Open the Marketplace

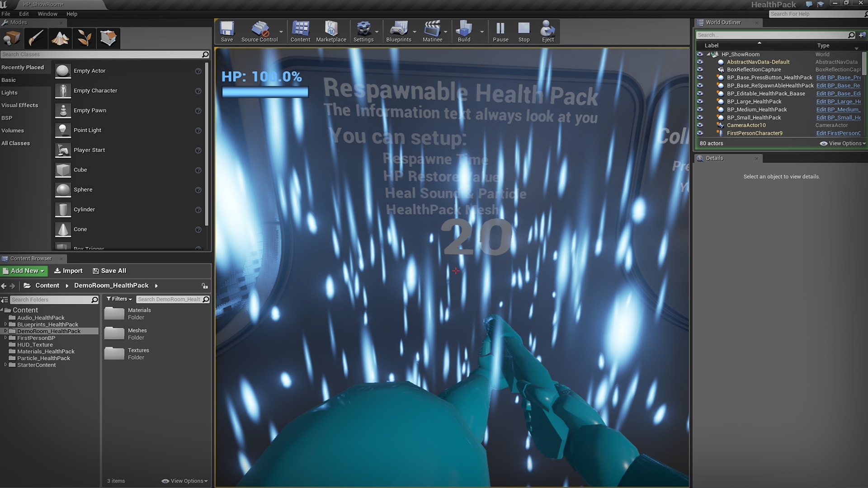(331, 32)
